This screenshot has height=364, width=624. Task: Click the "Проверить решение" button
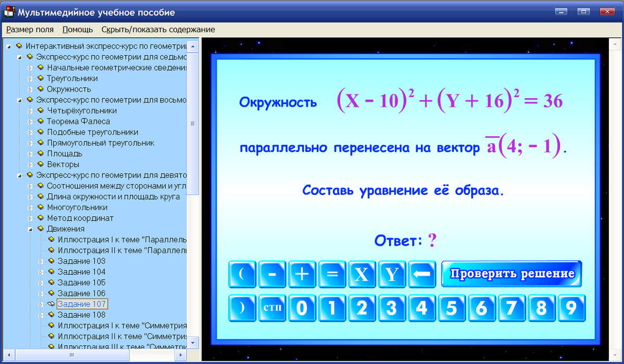coord(512,273)
